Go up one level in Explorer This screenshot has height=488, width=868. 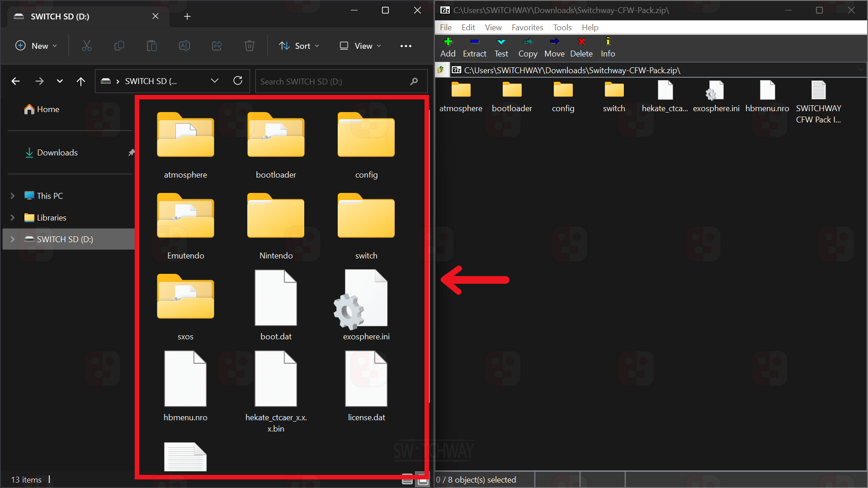[x=81, y=81]
